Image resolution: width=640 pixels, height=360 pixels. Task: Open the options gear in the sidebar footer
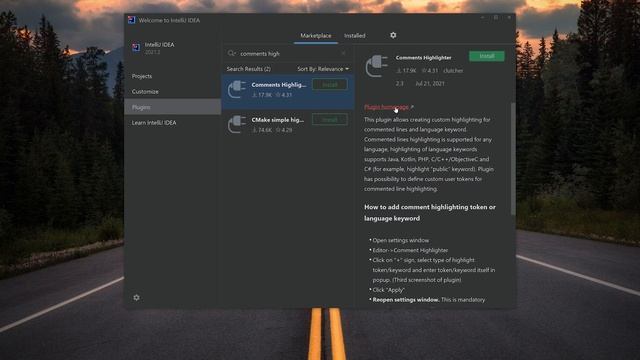(x=136, y=298)
